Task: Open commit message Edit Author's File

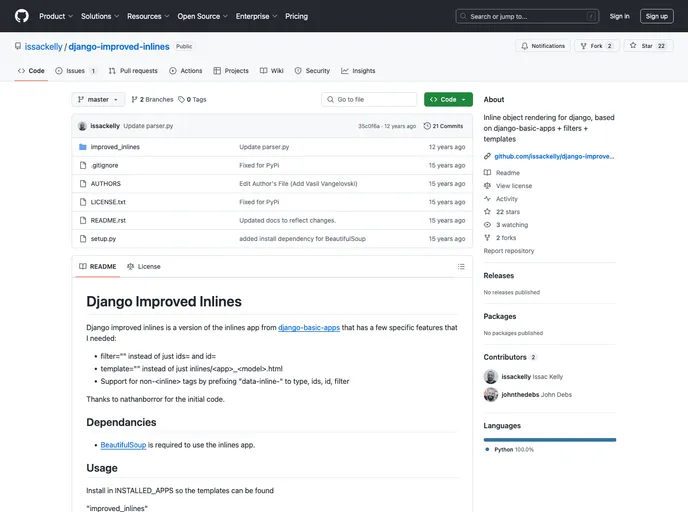Action: pos(298,184)
